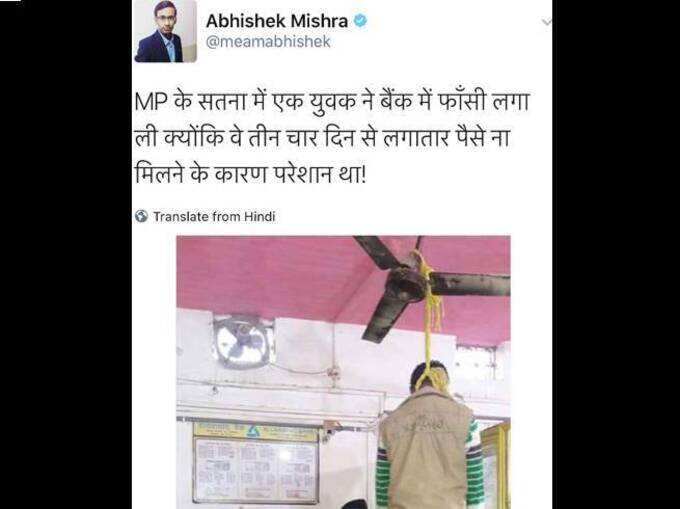
Task: Click the black bar right of tweet
Action: [x=616, y=254]
